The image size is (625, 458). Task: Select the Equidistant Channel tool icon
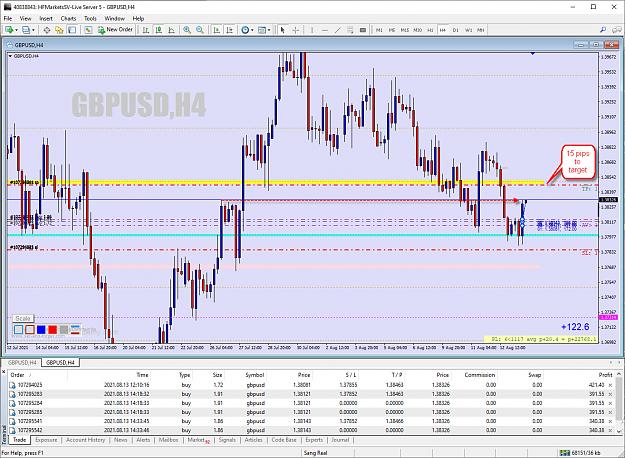350,30
